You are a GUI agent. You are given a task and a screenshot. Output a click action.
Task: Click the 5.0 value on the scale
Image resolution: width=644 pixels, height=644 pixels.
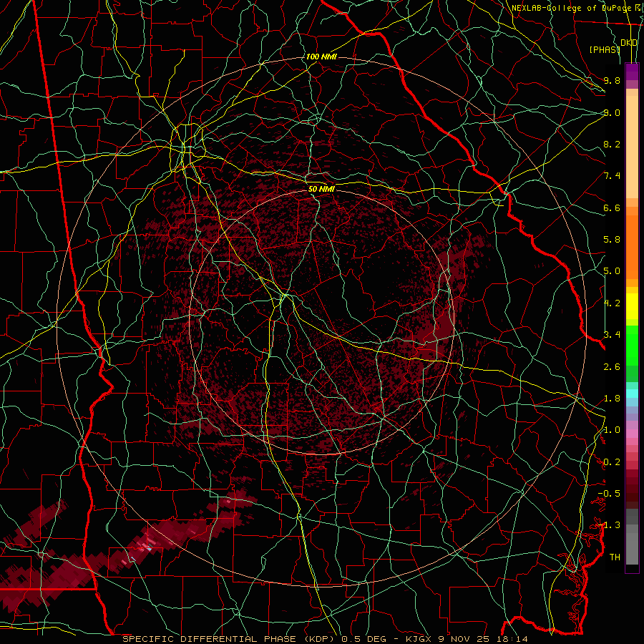click(612, 271)
